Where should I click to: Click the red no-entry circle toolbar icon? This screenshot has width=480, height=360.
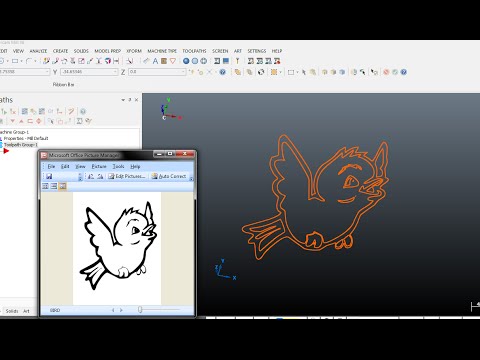point(386,72)
